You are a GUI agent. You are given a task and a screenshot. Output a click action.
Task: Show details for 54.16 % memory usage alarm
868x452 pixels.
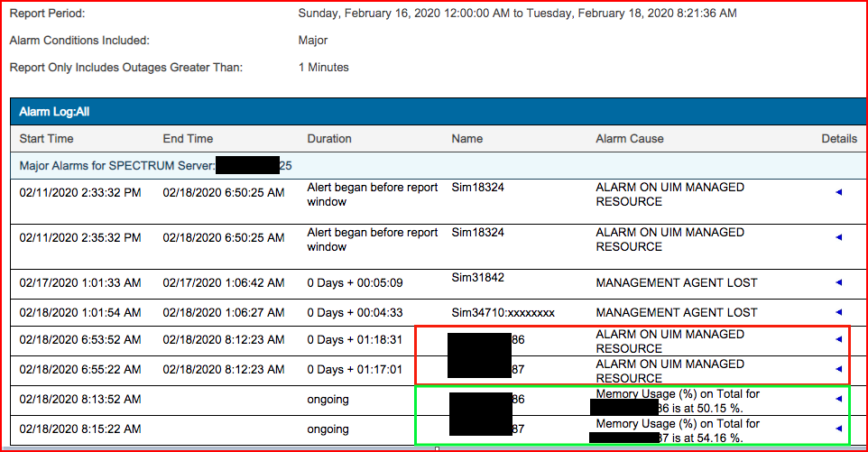(x=839, y=429)
